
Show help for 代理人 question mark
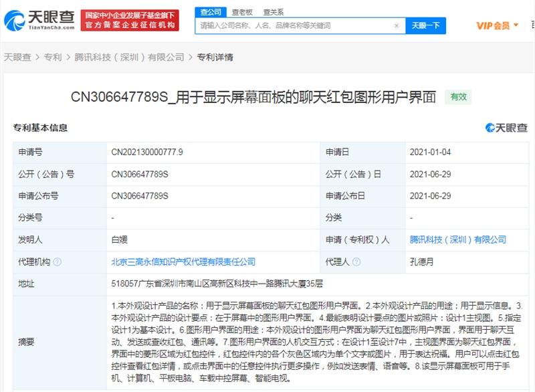(x=356, y=262)
